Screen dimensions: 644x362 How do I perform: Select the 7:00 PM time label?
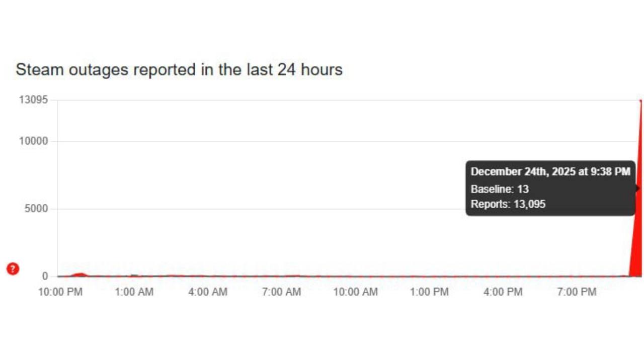(577, 292)
